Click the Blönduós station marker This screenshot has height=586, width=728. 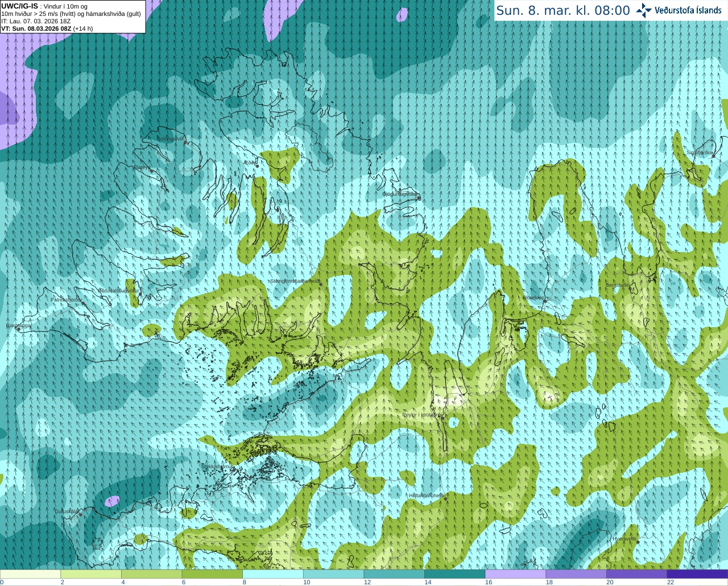coord(545,301)
